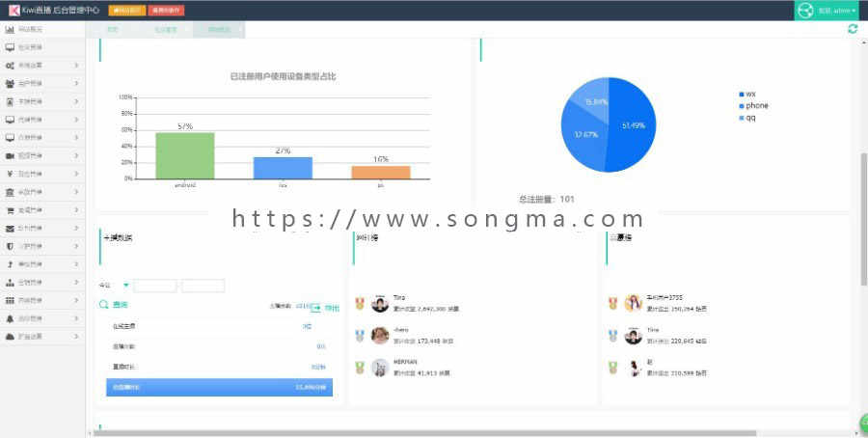Click the 51.49% pie slice
The height and width of the screenshot is (438, 868).
[x=633, y=125]
